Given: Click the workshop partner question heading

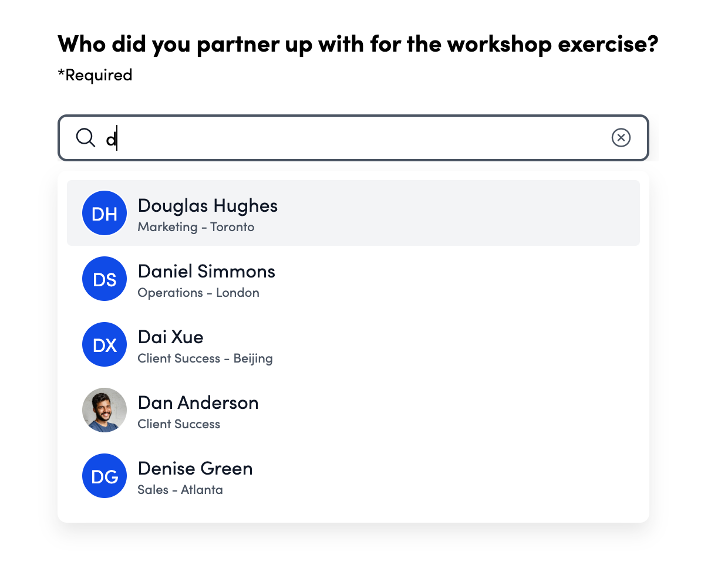Looking at the screenshot, I should [358, 44].
